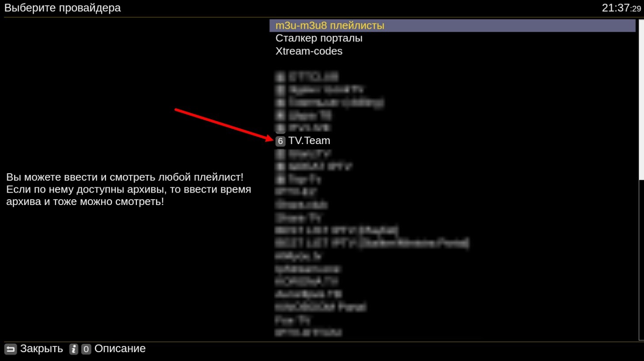
Task: Click the 0 key badge before Описание
Action: (86, 349)
